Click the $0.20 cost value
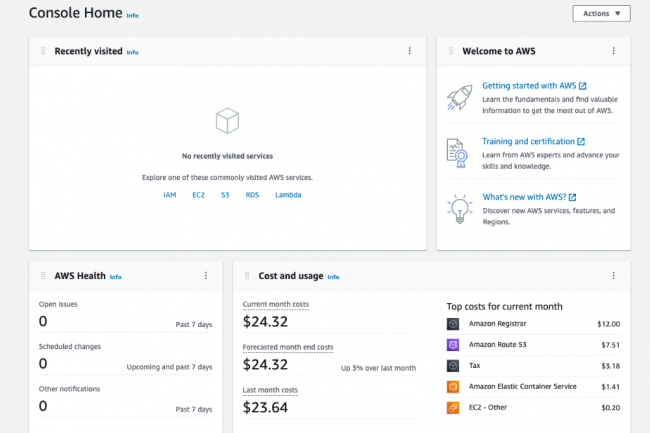The height and width of the screenshot is (433, 650). [611, 408]
